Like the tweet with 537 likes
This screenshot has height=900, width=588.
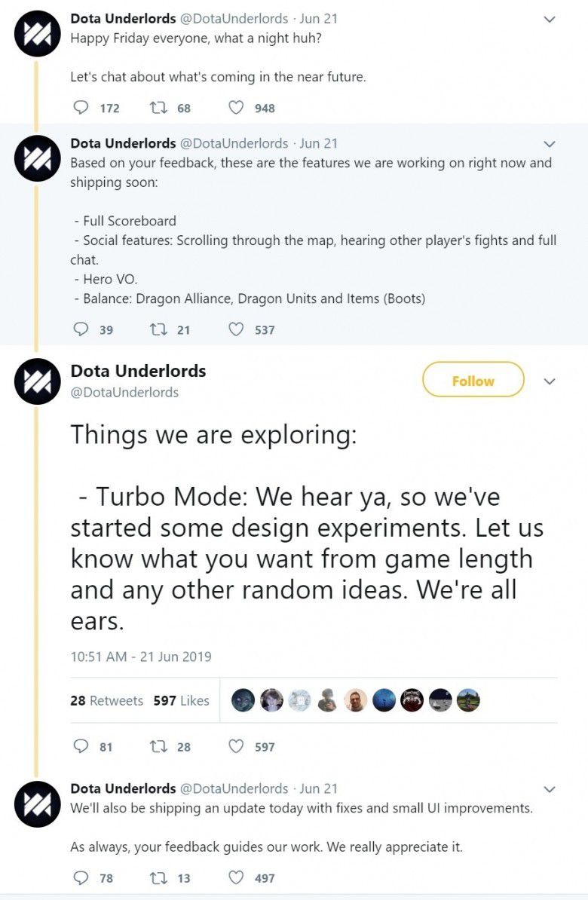tap(236, 329)
